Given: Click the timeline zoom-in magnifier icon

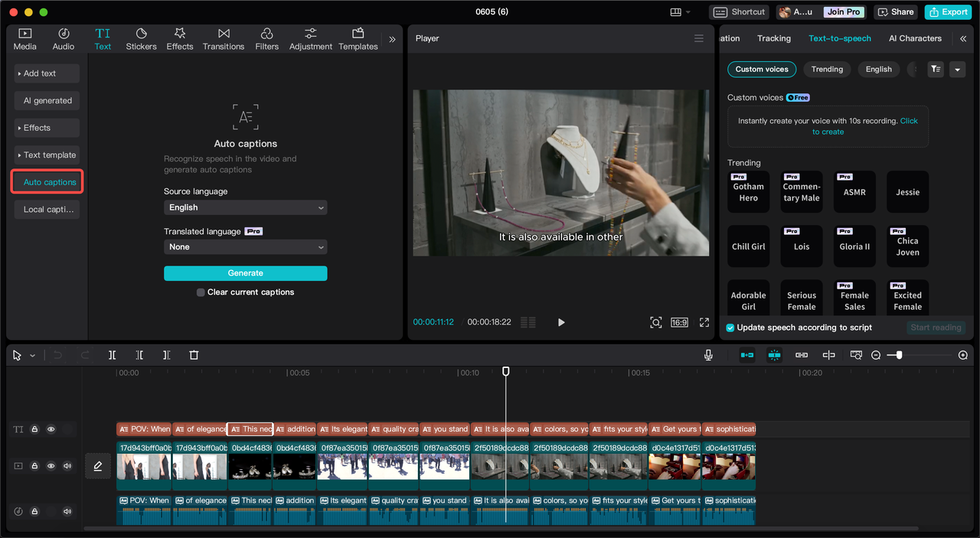Looking at the screenshot, I should (963, 355).
